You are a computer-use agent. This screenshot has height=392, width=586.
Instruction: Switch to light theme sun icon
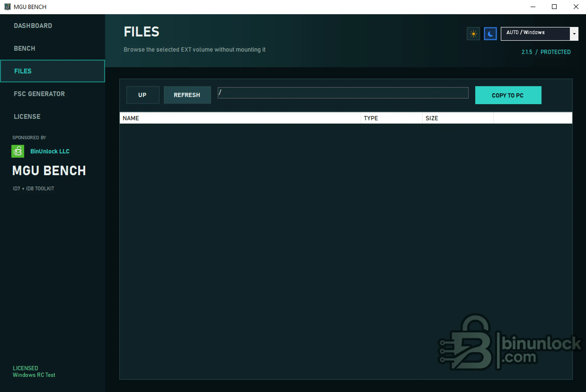pos(473,34)
